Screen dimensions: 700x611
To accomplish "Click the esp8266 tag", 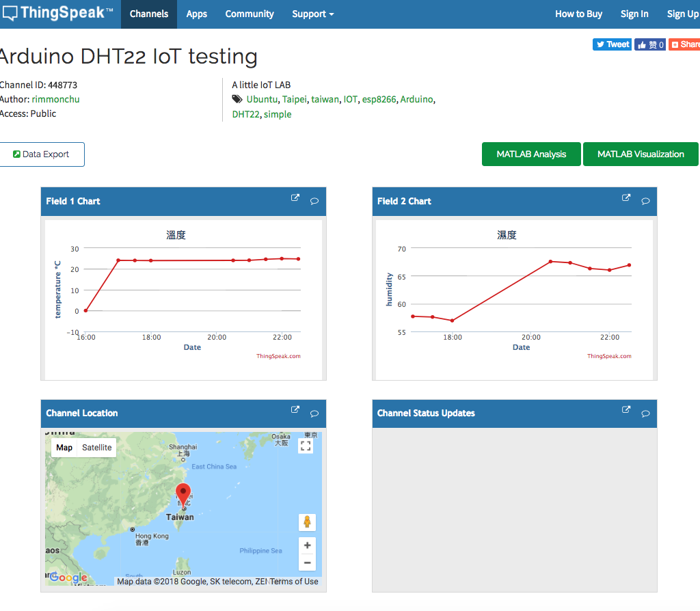I will pos(379,99).
